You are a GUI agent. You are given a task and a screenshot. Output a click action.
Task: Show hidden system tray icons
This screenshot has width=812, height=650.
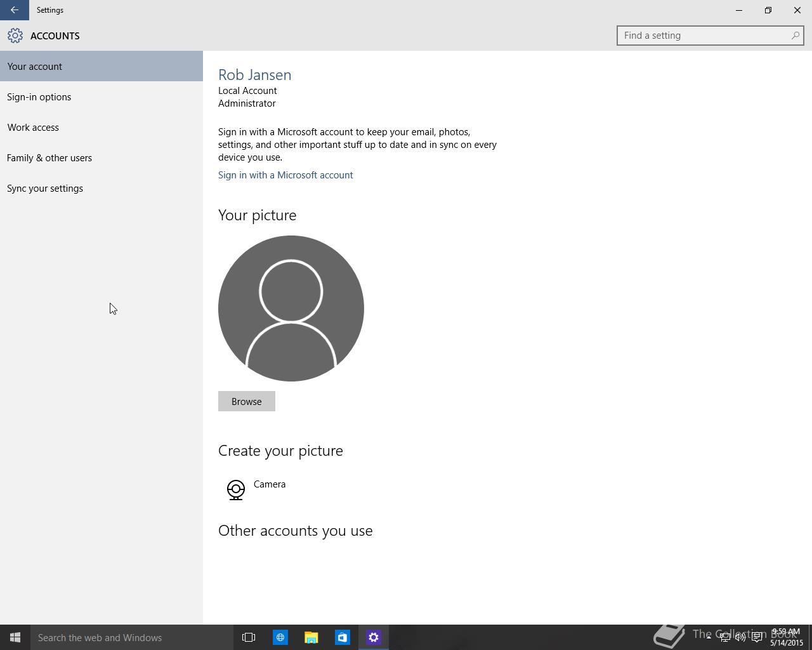tap(709, 637)
